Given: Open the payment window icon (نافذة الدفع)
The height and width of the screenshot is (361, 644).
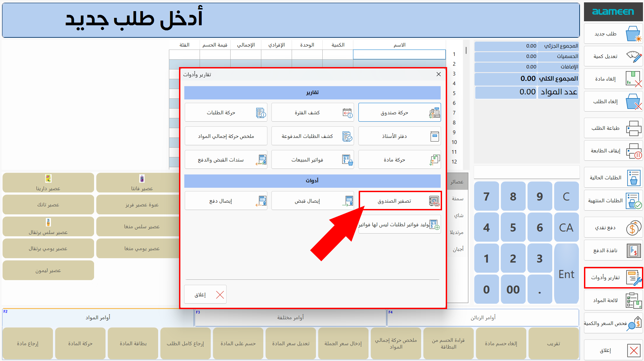Looking at the screenshot, I should pos(634,250).
